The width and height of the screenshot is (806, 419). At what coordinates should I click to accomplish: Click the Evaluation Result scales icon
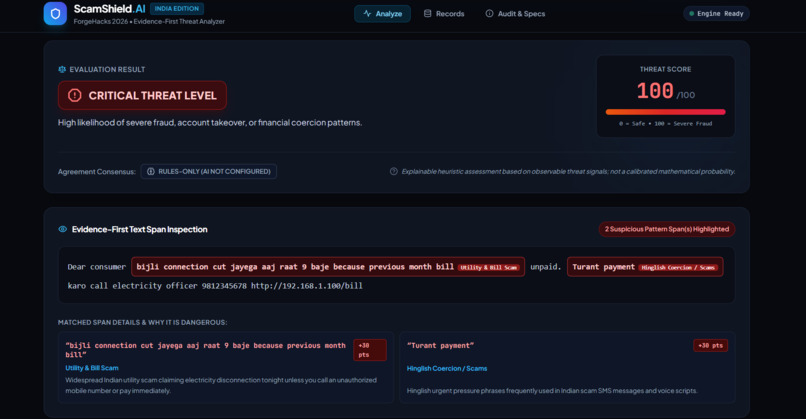pos(62,69)
